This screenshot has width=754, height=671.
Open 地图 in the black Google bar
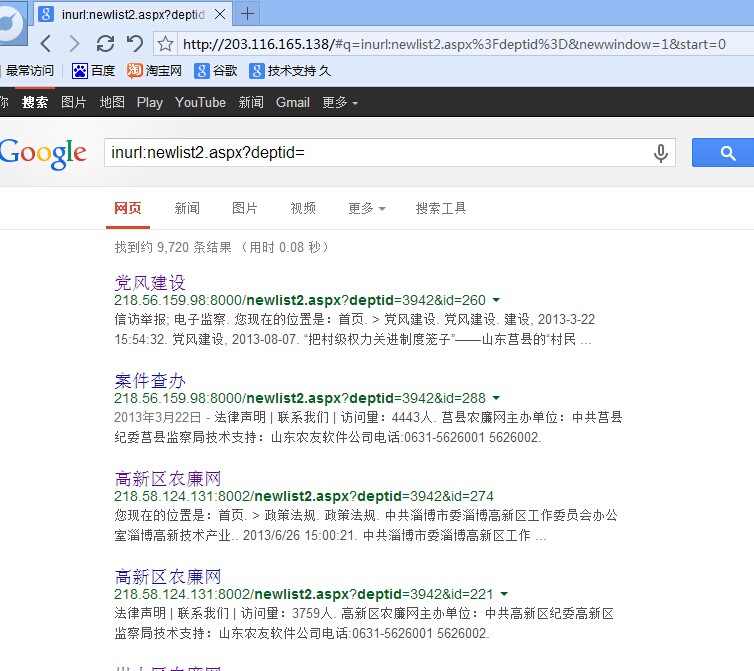(112, 102)
